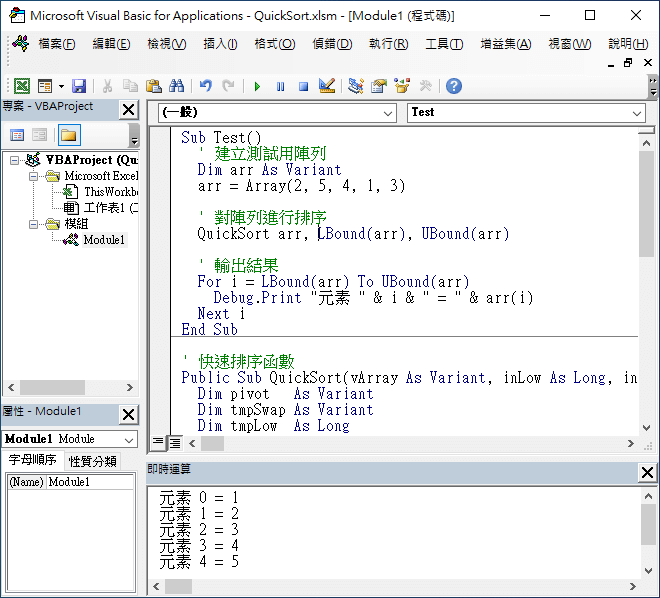660x598 pixels.
Task: Collapse the Microsoft Excel objects folder
Action: click(x=33, y=176)
